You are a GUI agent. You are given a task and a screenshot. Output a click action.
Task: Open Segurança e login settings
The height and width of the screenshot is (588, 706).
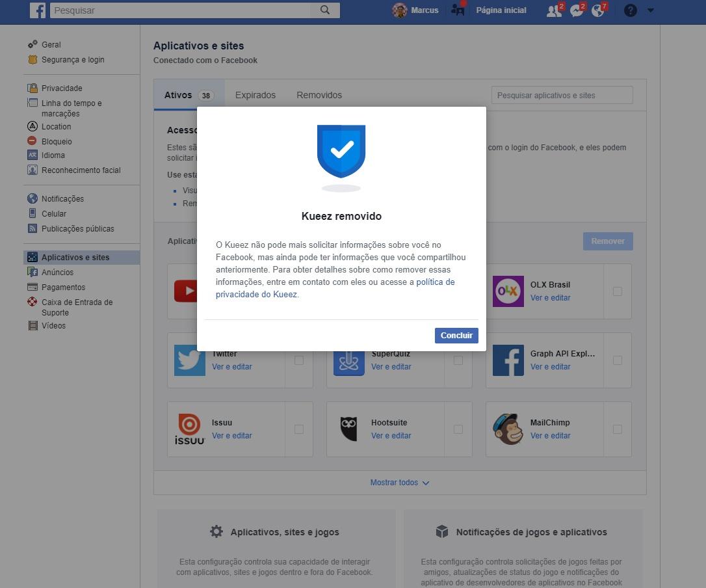73,59
